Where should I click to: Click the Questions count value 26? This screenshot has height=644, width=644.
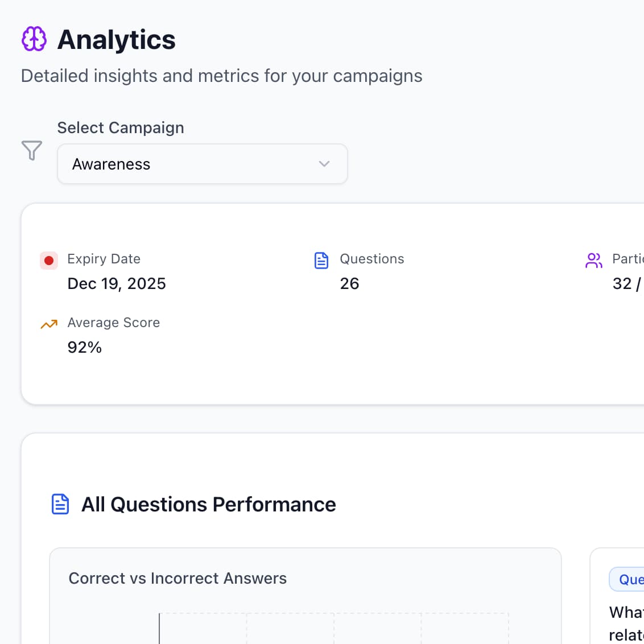click(x=349, y=283)
